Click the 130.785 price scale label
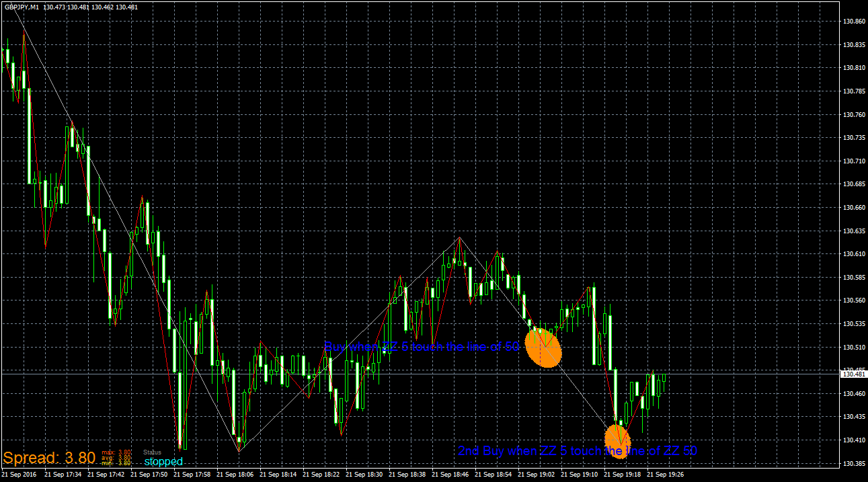 854,91
